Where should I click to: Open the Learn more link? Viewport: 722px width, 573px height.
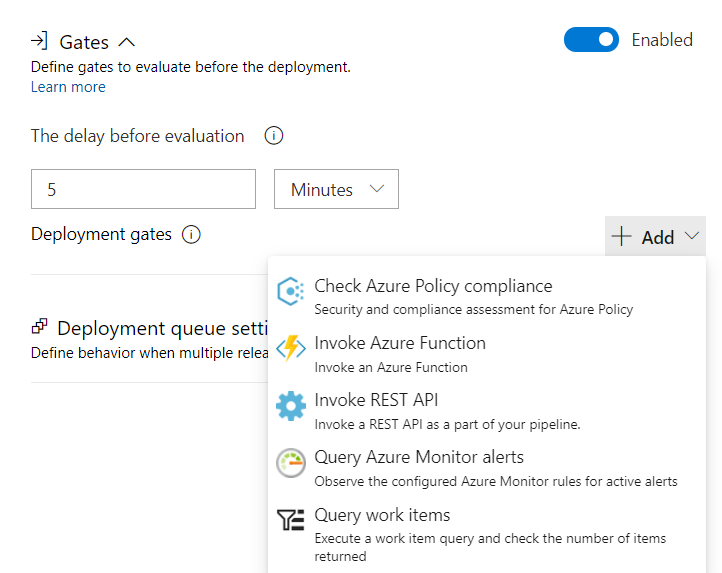68,87
